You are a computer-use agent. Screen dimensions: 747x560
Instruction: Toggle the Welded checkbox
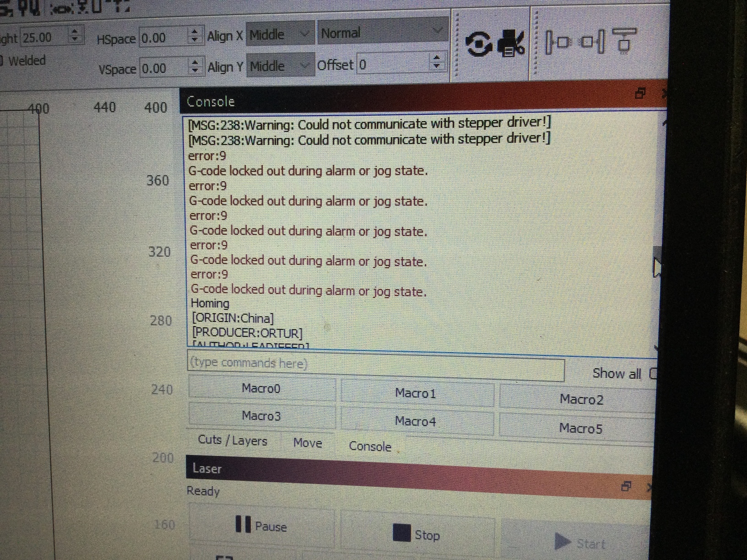[1, 60]
